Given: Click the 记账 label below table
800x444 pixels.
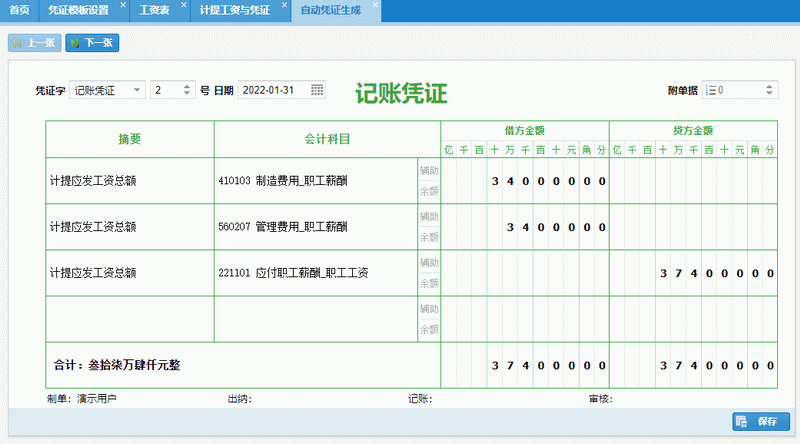Looking at the screenshot, I should (x=420, y=399).
